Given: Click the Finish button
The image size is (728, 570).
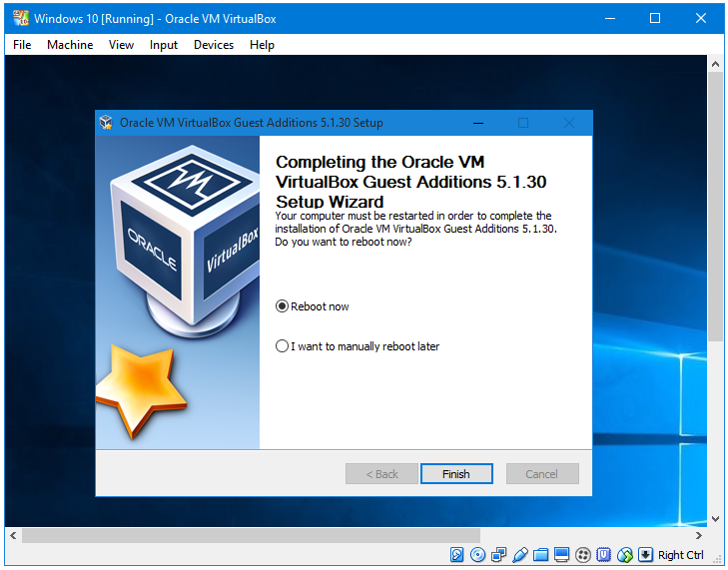Looking at the screenshot, I should (x=456, y=473).
